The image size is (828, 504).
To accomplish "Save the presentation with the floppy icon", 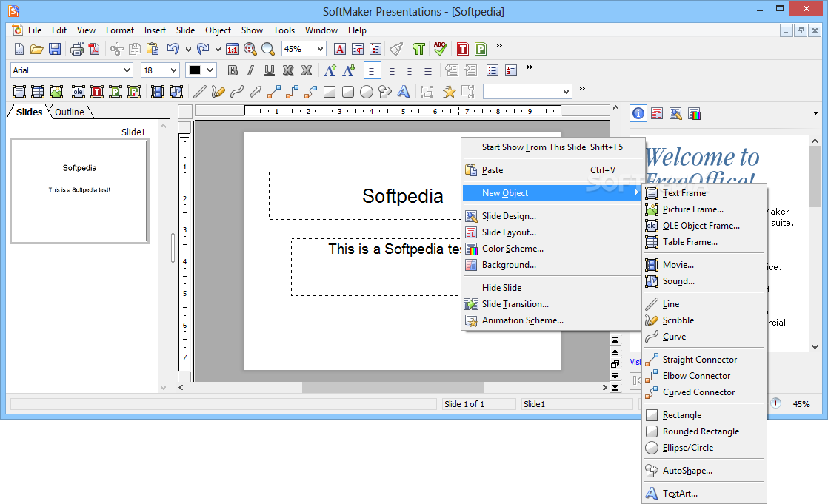I will pyautogui.click(x=54, y=49).
